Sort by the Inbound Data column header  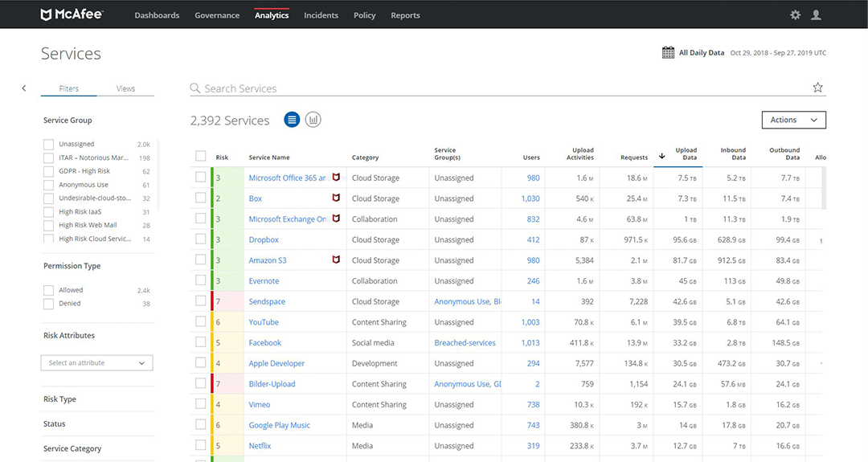733,153
